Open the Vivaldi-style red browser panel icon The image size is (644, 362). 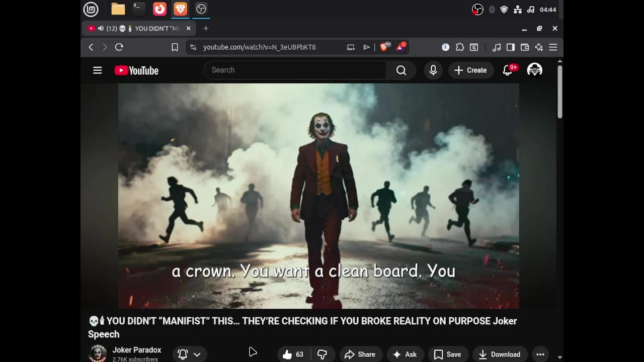pyautogui.click(x=159, y=9)
